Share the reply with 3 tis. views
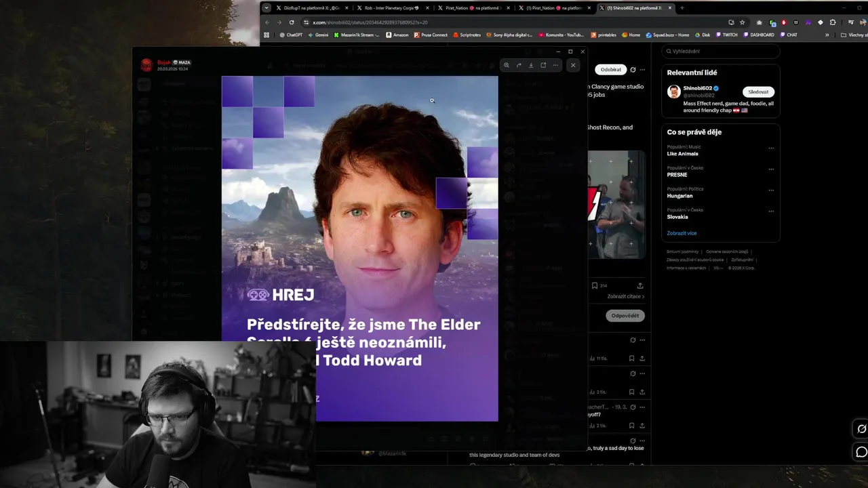Screen dimensions: 868x488 coord(642,392)
